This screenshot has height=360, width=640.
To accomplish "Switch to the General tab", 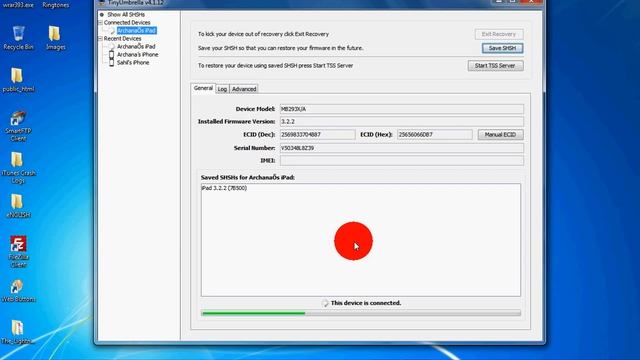I will pyautogui.click(x=203, y=88).
